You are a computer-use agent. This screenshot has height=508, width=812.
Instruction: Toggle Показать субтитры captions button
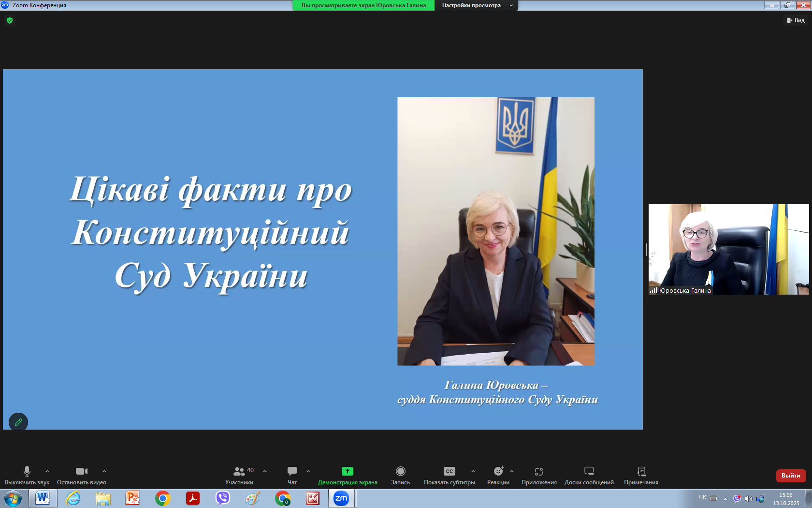449,471
